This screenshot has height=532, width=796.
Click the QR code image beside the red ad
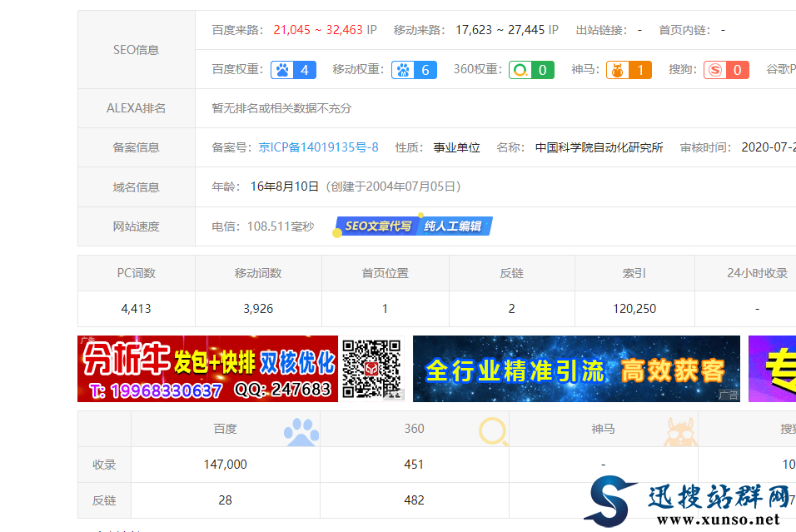click(x=372, y=369)
